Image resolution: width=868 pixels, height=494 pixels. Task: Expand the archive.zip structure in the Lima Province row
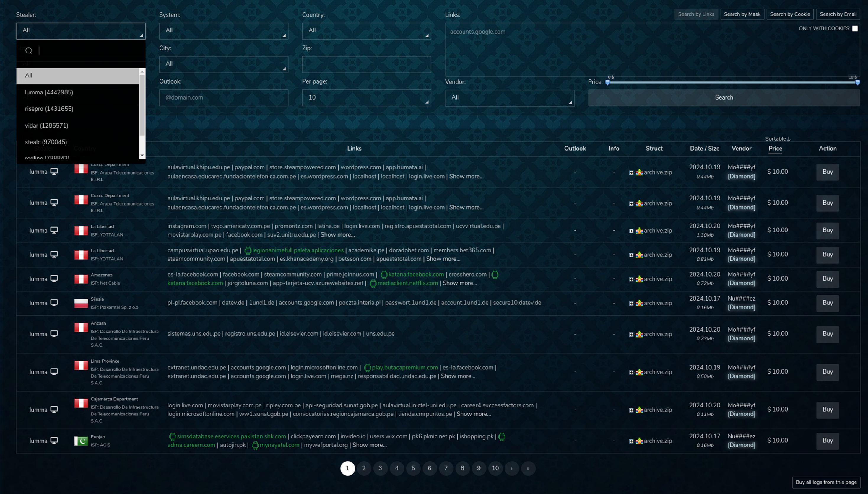pyautogui.click(x=631, y=372)
